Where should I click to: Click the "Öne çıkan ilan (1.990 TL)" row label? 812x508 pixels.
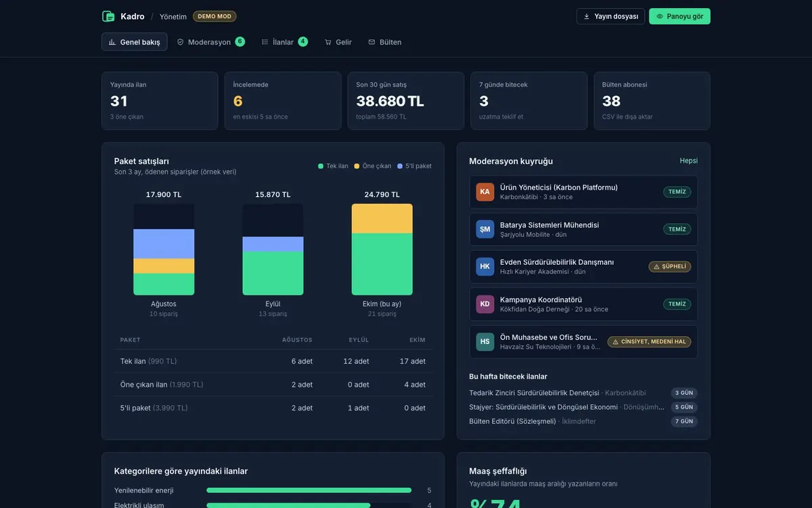[x=162, y=385]
